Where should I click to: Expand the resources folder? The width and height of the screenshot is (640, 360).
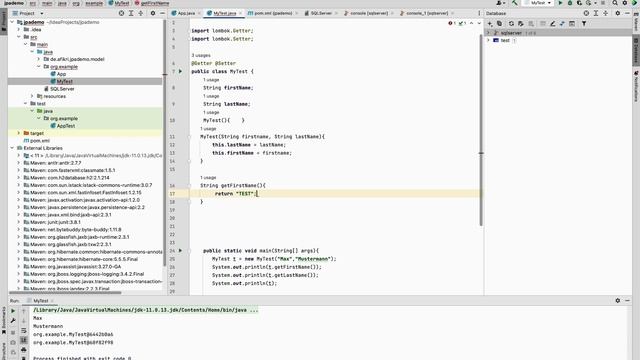coord(32,96)
